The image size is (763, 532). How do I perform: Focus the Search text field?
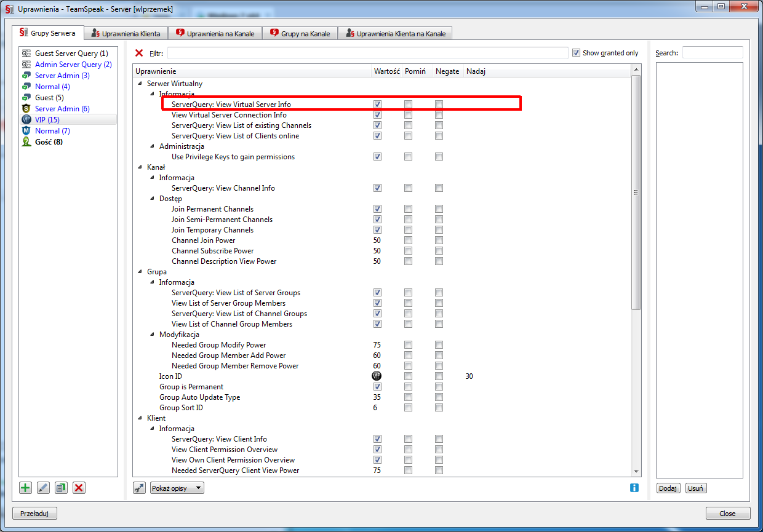pos(713,53)
